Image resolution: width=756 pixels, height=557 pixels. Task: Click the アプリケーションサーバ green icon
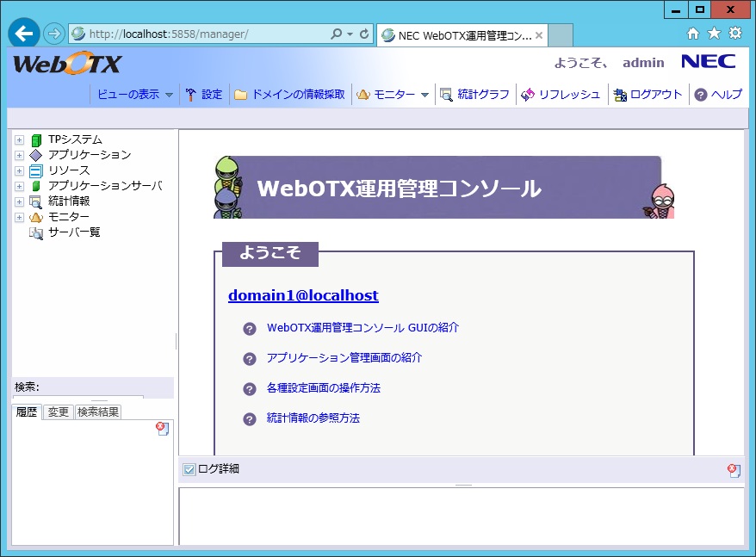pyautogui.click(x=36, y=186)
